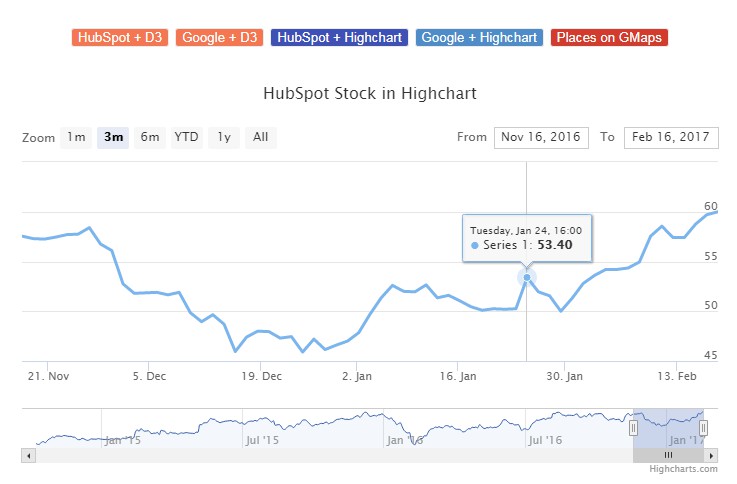Click navigator left range handle

[633, 427]
